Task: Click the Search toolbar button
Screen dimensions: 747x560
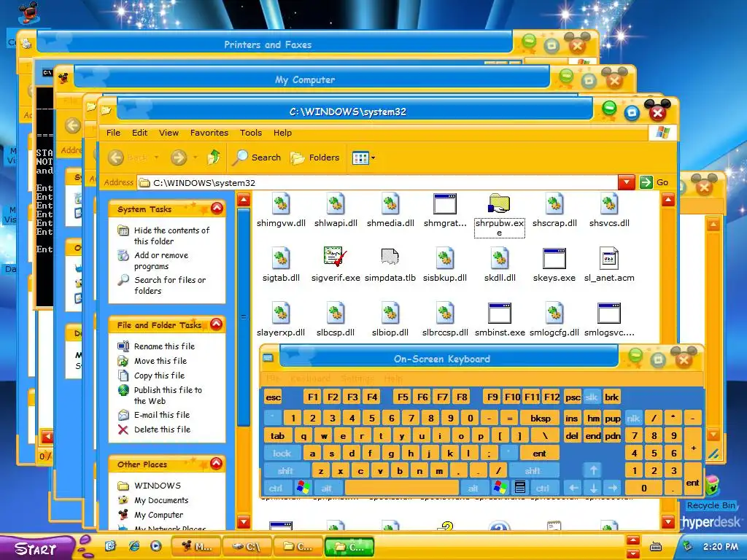Action: pos(257,157)
